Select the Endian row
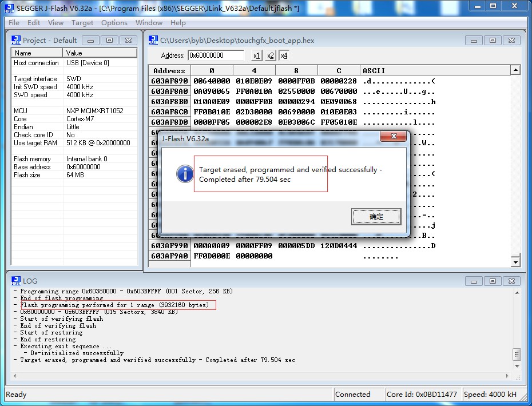The image size is (532, 406). point(74,127)
